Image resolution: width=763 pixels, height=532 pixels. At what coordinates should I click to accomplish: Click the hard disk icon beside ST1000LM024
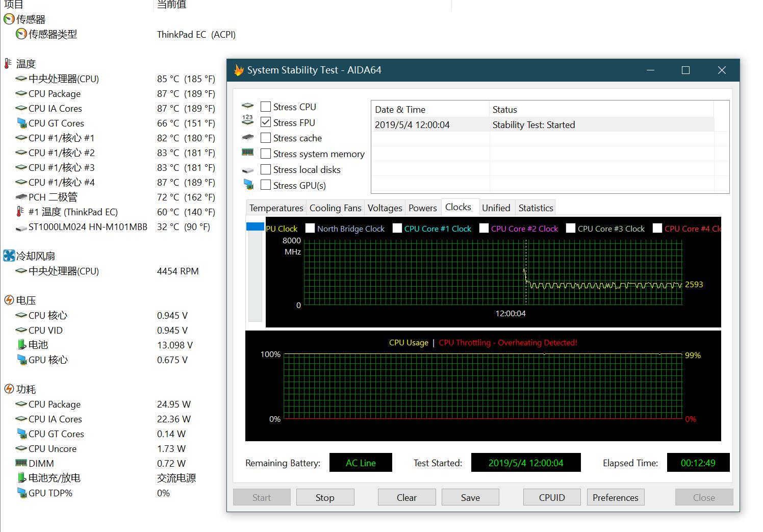[x=21, y=227]
